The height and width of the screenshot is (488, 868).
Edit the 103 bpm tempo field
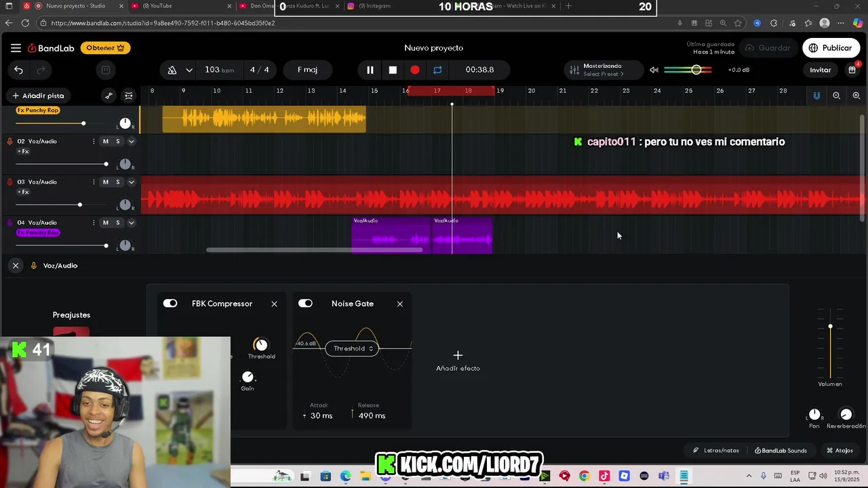[219, 70]
